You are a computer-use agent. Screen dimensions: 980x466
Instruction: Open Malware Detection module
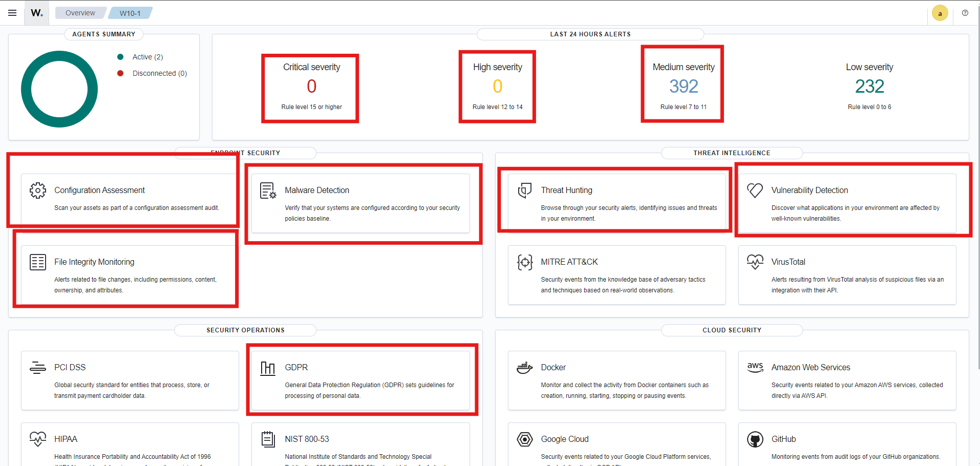click(317, 190)
